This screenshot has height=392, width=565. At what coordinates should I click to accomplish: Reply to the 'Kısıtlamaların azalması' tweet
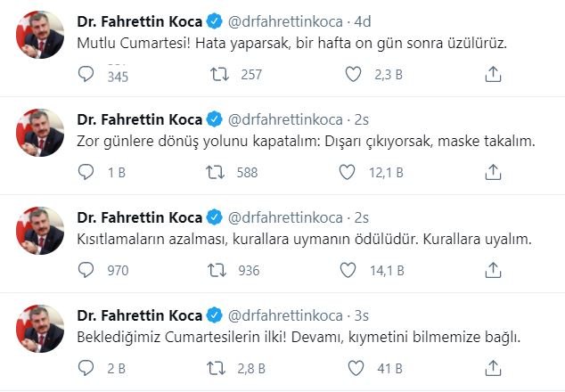click(x=86, y=270)
